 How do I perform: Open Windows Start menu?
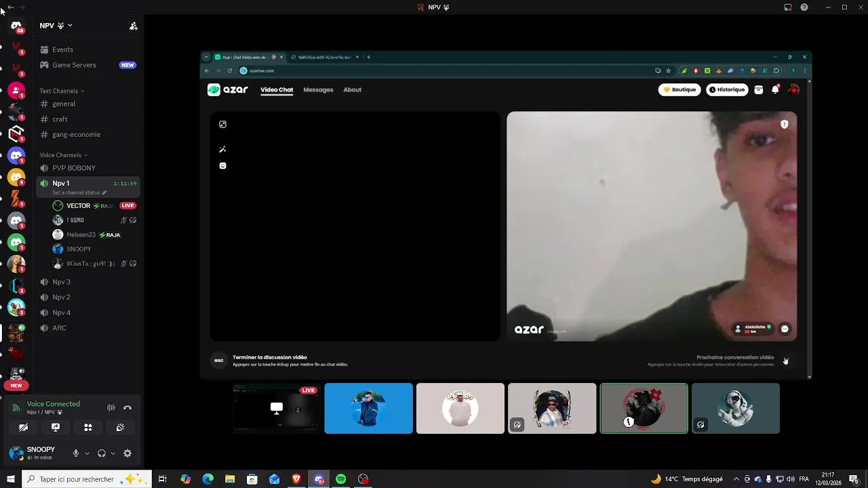point(10,479)
